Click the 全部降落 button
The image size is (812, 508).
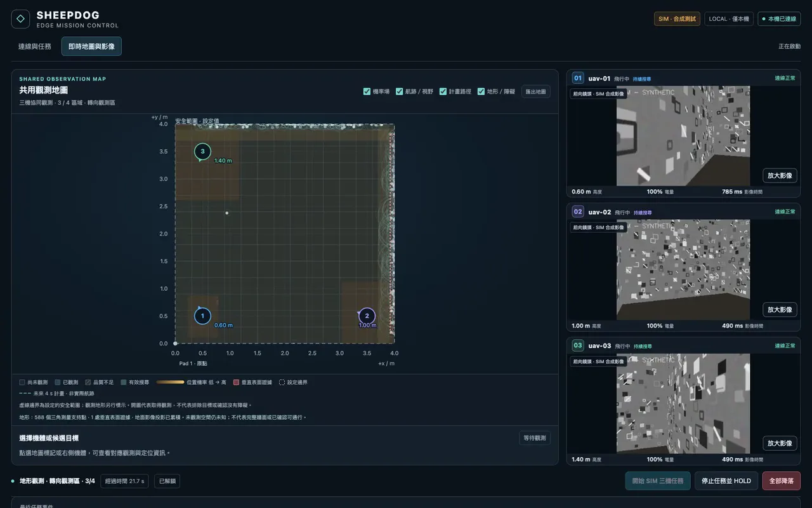tap(782, 481)
